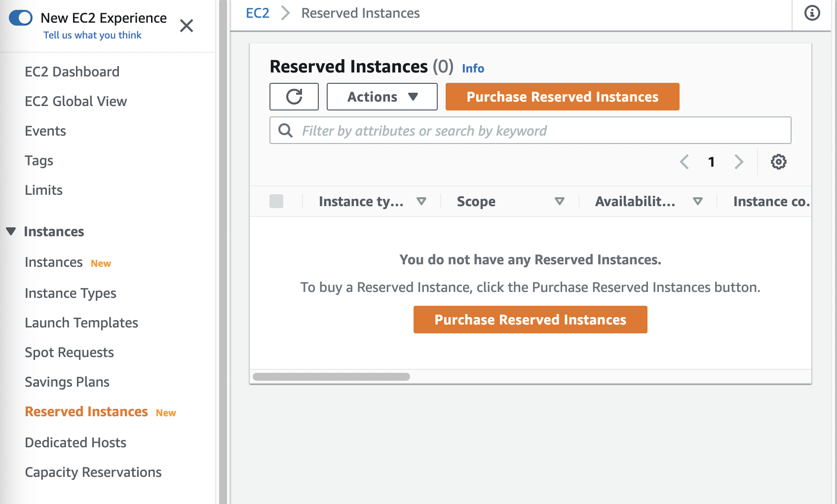837x504 pixels.
Task: Open Limits in sidebar
Action: [43, 190]
